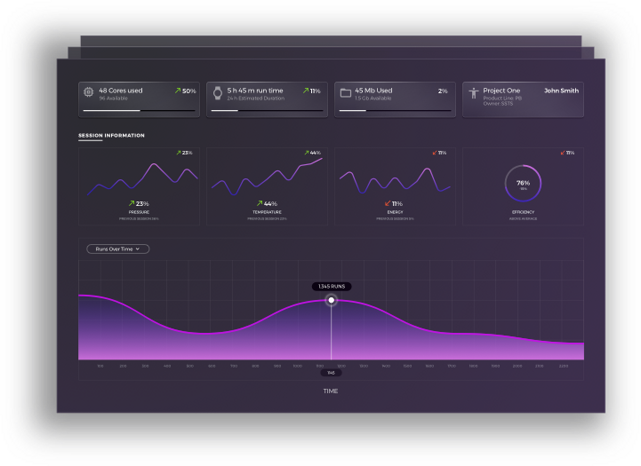Click the folder icon beside 45 Mb Used
641x466 pixels.
344,92
